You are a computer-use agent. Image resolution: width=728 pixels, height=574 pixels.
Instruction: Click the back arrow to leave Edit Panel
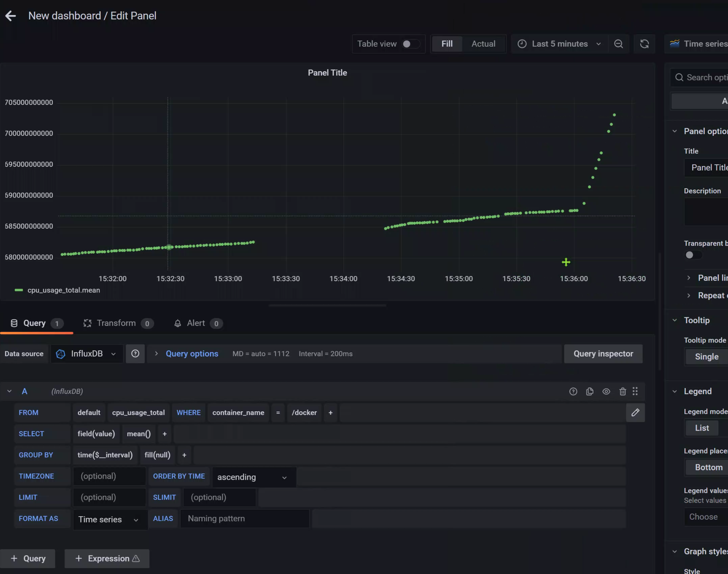tap(11, 16)
